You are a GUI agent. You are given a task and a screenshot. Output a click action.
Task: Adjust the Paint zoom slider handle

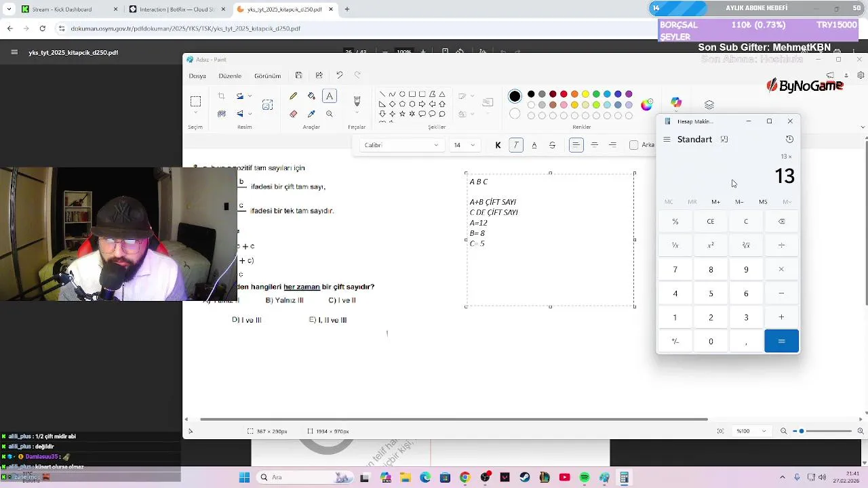point(802,431)
